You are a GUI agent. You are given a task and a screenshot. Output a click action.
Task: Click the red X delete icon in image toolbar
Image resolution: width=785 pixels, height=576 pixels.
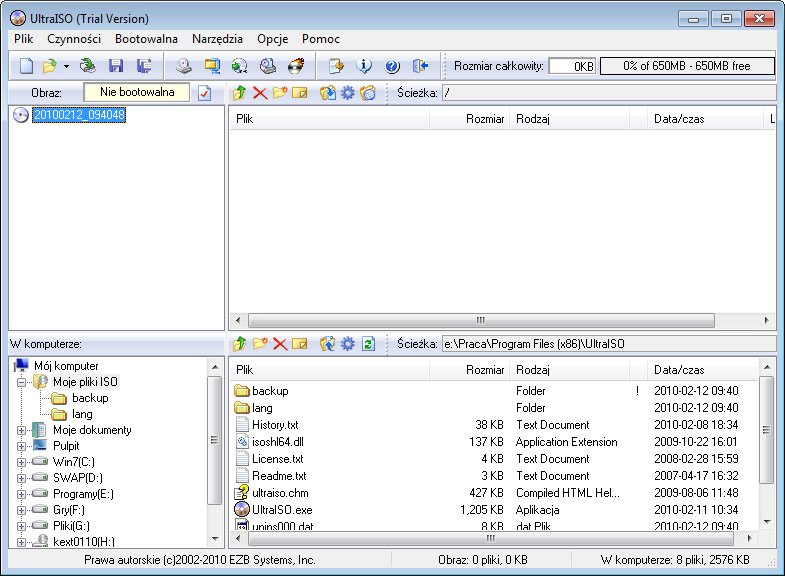260,93
